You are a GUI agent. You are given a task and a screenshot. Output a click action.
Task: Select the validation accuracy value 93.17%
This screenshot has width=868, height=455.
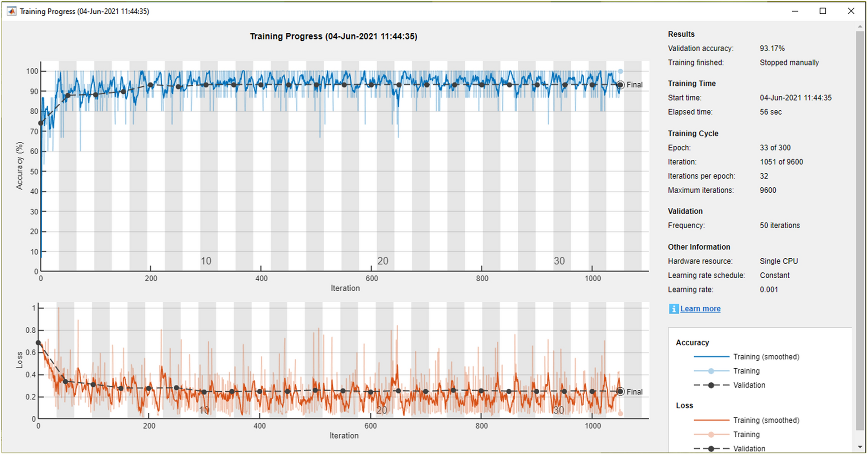[772, 48]
